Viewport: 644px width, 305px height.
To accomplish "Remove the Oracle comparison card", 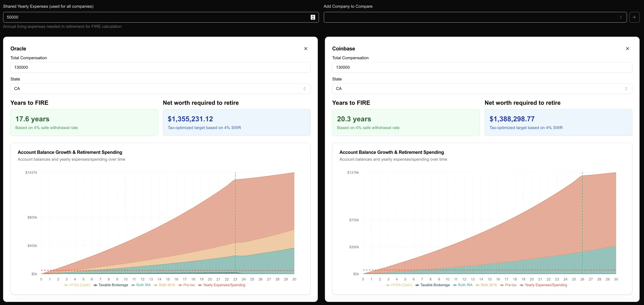I will pyautogui.click(x=305, y=48).
